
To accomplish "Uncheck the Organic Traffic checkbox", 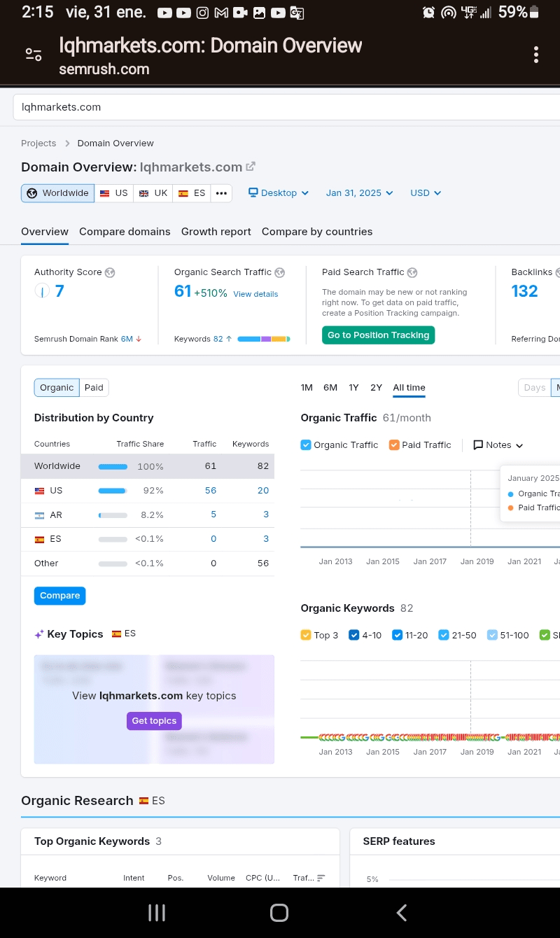I will tap(306, 445).
